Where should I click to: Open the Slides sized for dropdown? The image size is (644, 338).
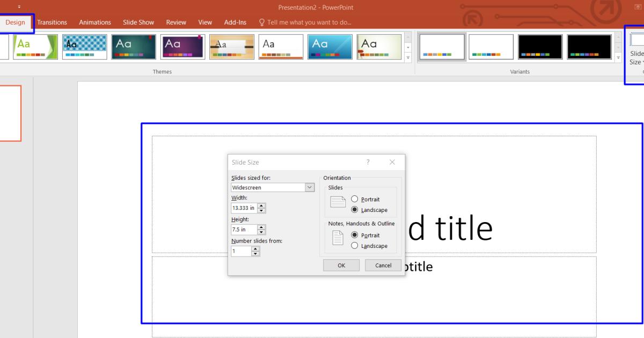(x=310, y=187)
